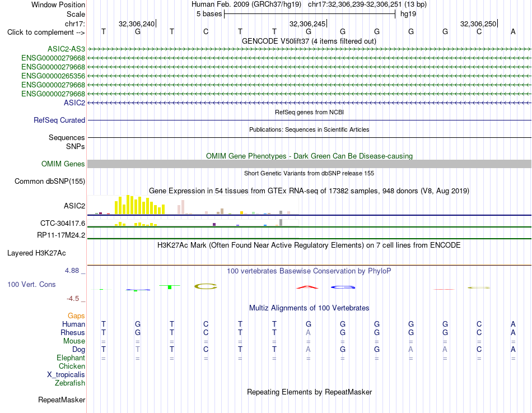Click the ASIC2-AS3 gene track label
532x413 pixels.
coord(66,49)
